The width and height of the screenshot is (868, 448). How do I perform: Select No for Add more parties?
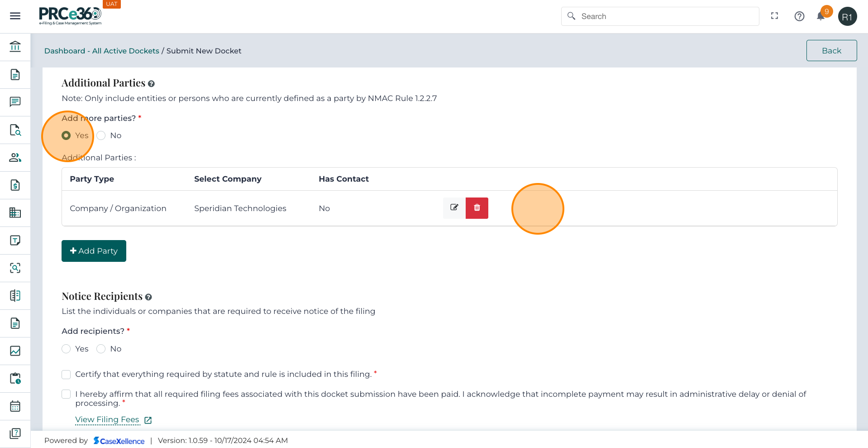click(101, 135)
